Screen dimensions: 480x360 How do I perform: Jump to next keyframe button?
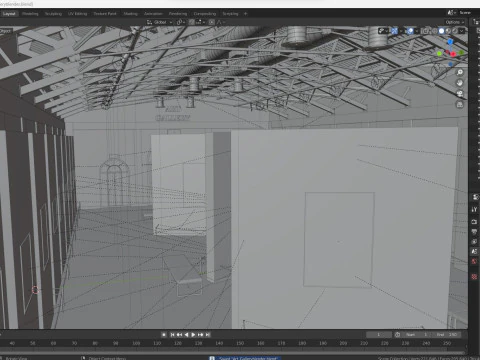tap(200, 335)
